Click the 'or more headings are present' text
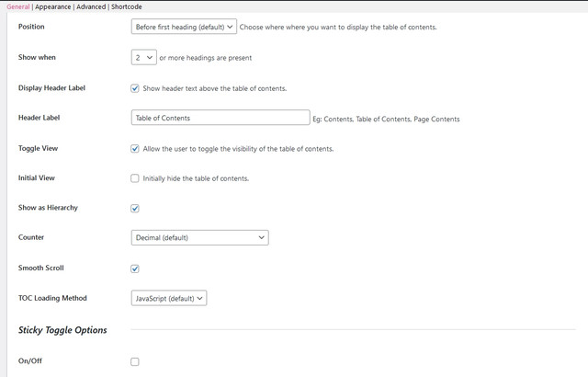 pyautogui.click(x=206, y=58)
